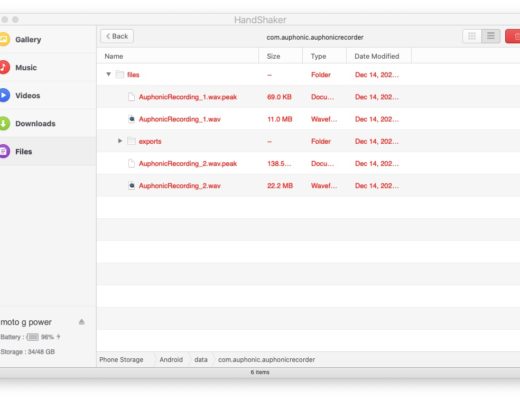This screenshot has width=520, height=400.
Task: Open the Downloads section icon
Action: (x=4, y=123)
